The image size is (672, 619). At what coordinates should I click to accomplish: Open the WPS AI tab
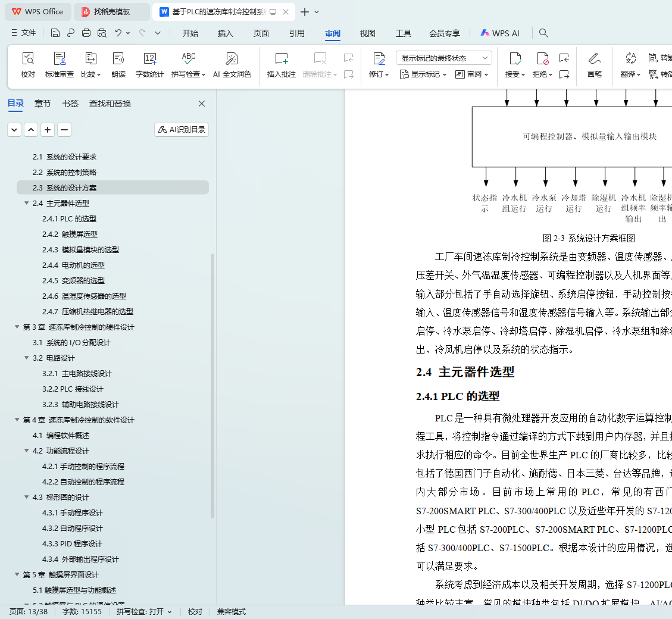click(500, 33)
